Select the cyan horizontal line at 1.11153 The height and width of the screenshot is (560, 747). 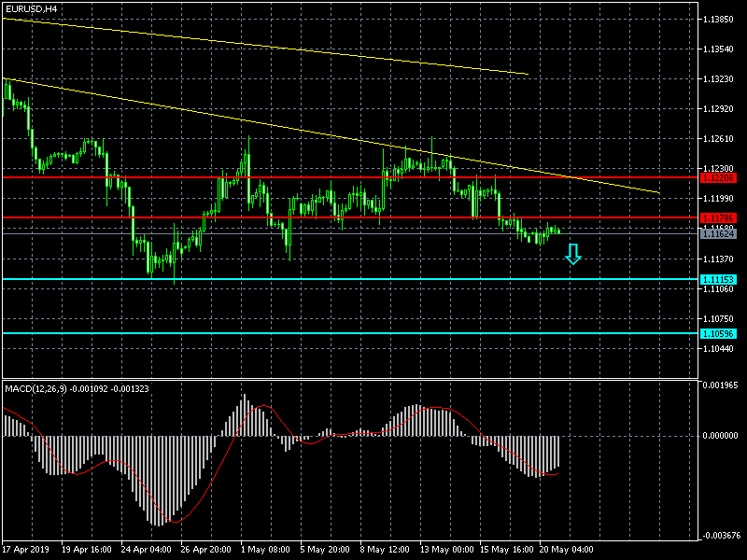(x=351, y=279)
